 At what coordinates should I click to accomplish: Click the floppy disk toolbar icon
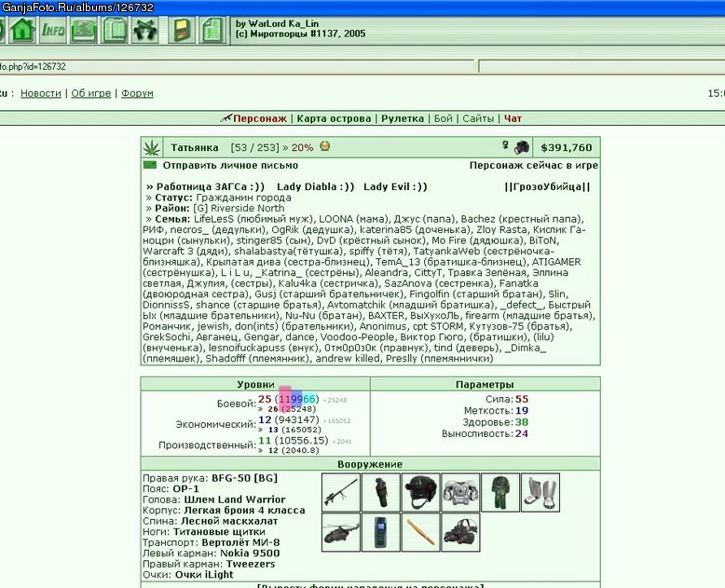181,30
